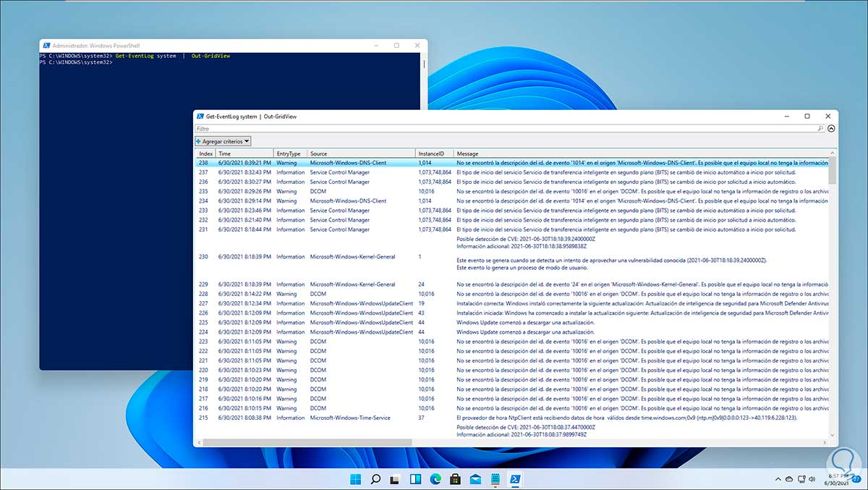Click 'Warning' entry type in row 234
Viewport: 868px width, 490px height.
[286, 200]
